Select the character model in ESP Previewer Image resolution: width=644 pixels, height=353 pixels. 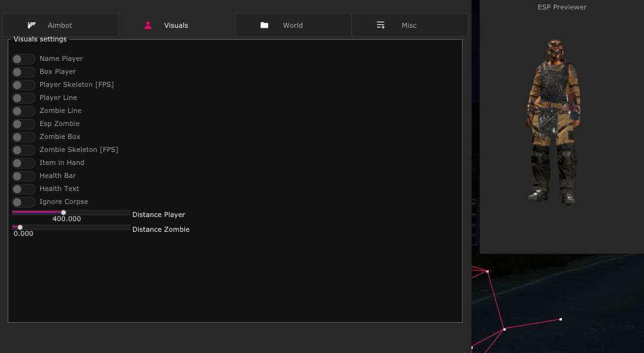click(553, 122)
